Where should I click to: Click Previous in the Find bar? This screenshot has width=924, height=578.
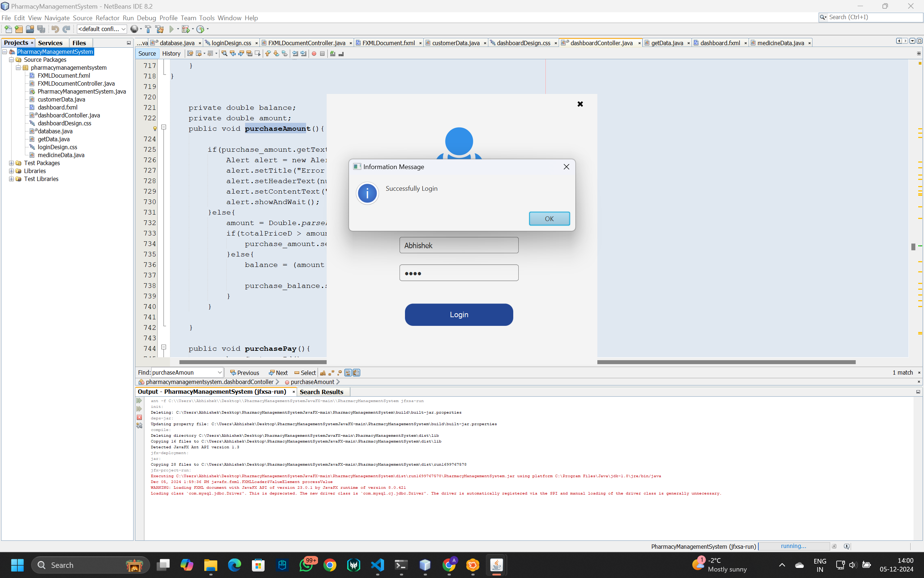[x=244, y=373]
